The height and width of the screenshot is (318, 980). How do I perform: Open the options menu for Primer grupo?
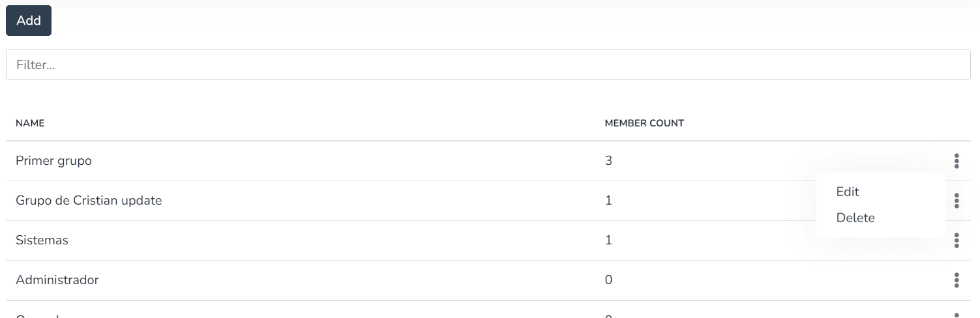(x=956, y=161)
